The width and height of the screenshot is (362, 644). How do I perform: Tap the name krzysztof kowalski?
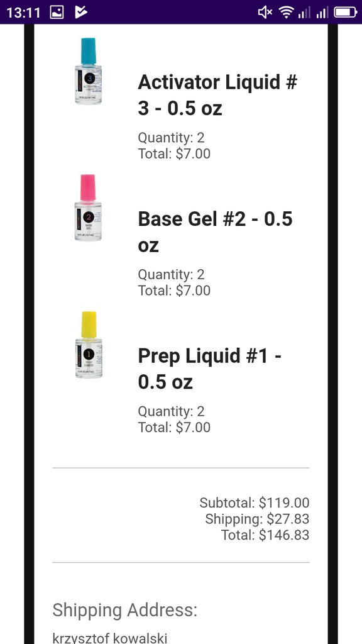[x=110, y=638]
